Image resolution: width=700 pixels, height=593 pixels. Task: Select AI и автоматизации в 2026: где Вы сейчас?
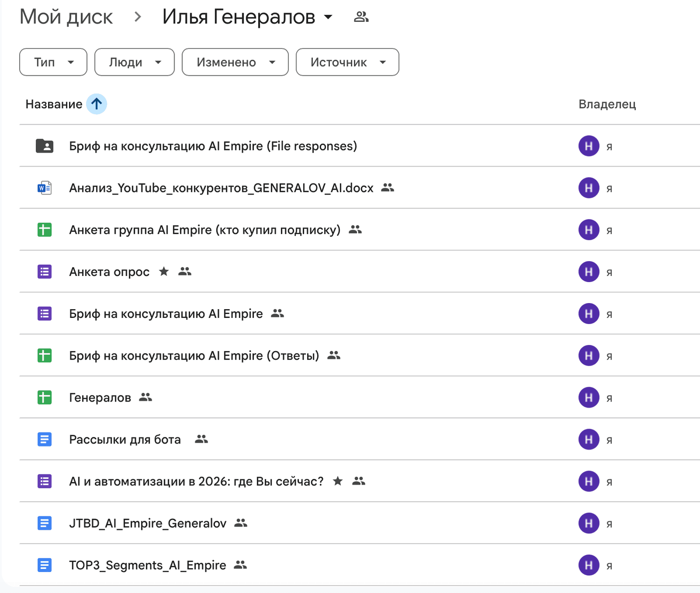tap(196, 481)
